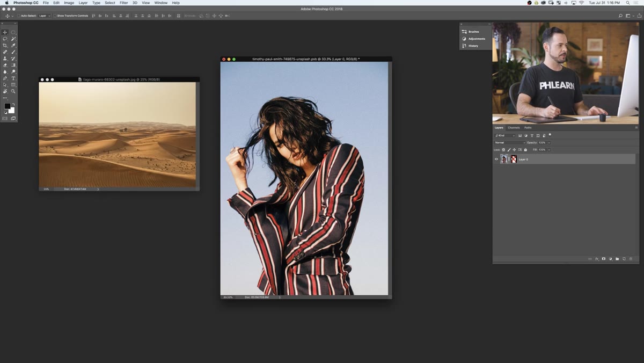644x363 pixels.
Task: Toggle Quick Mask mode
Action: [x=5, y=118]
